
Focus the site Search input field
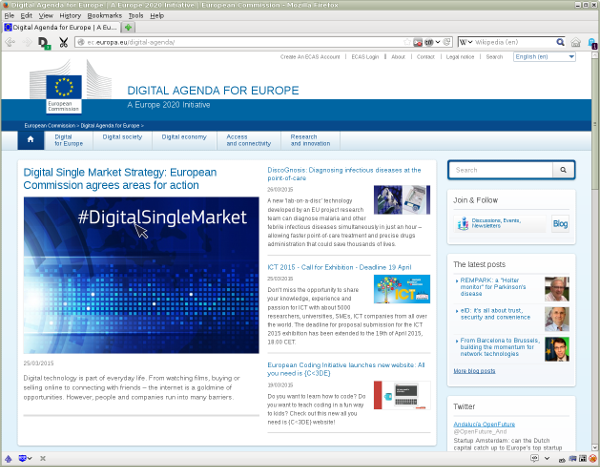[501, 170]
